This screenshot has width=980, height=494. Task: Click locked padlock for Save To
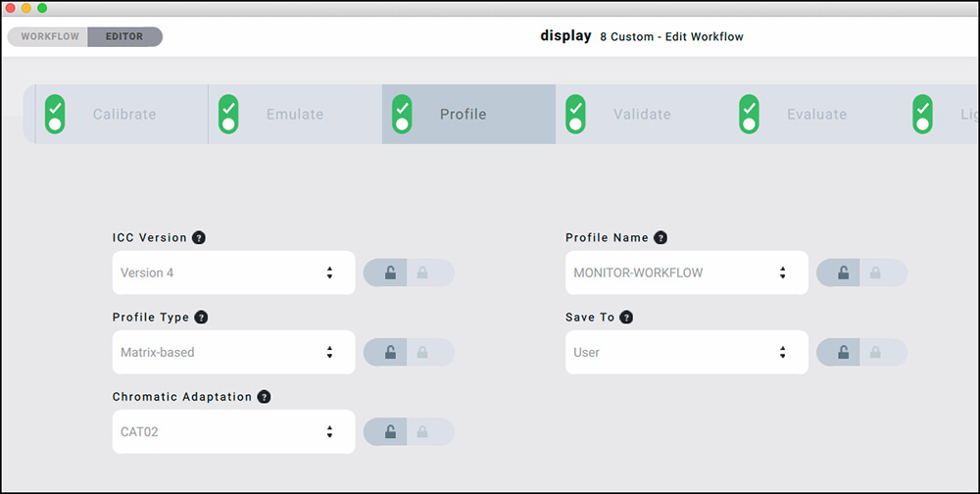pyautogui.click(x=875, y=352)
